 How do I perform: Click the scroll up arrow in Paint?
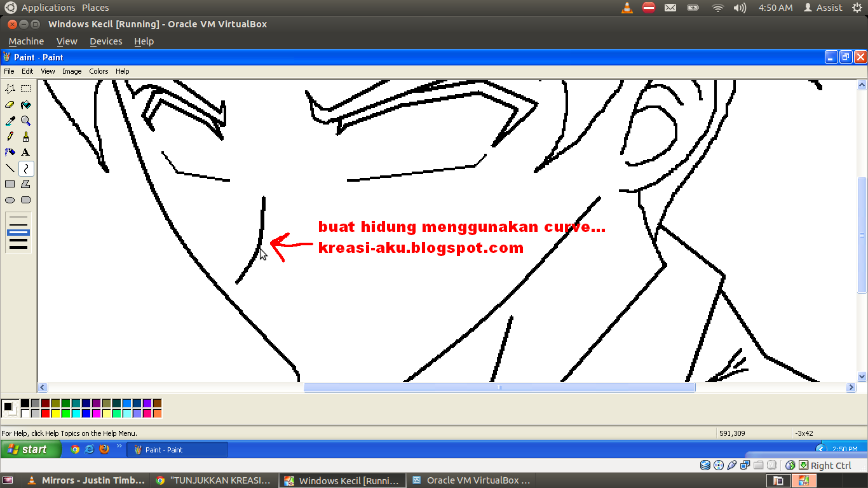click(862, 85)
